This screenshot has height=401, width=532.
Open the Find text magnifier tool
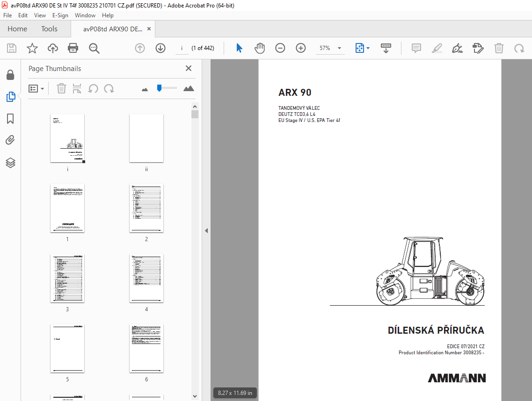(x=94, y=48)
